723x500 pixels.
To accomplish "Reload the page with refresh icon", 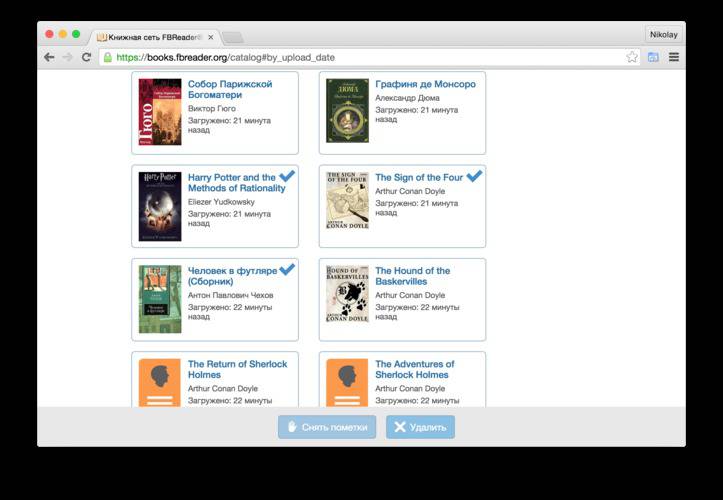I will 86,57.
